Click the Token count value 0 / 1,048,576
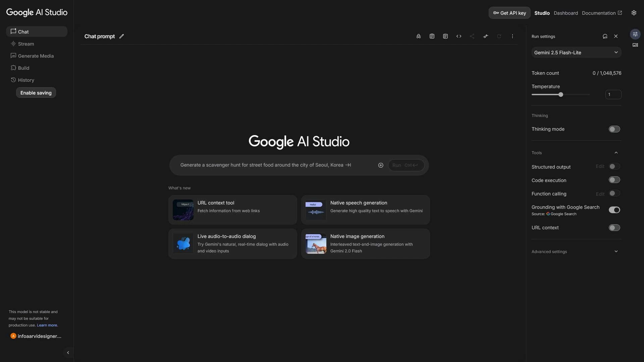644x362 pixels. click(607, 73)
